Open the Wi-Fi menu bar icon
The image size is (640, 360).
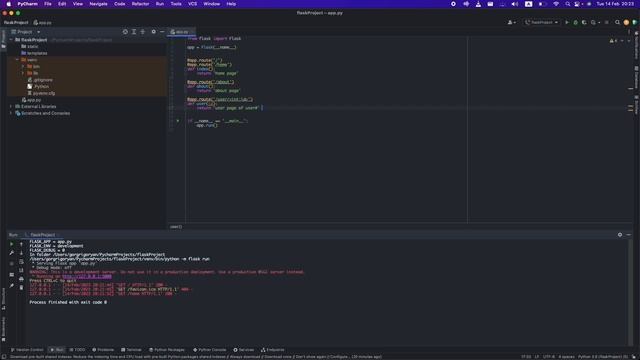click(x=556, y=4)
